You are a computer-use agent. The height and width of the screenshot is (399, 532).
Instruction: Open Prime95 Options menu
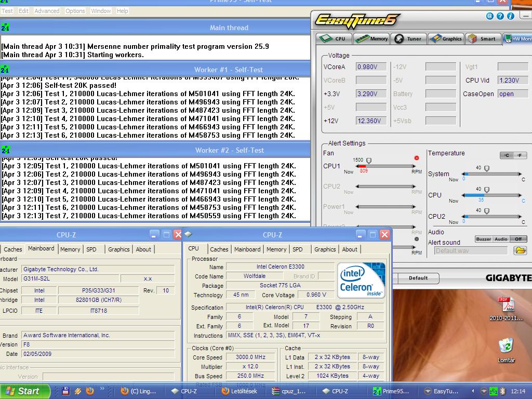[x=75, y=11]
